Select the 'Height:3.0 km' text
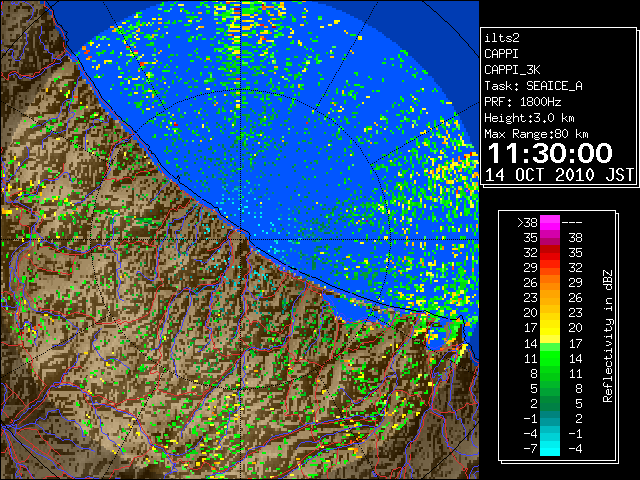 coord(529,118)
